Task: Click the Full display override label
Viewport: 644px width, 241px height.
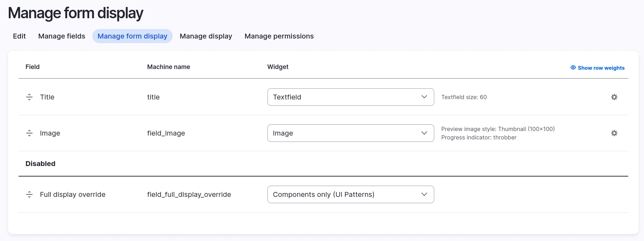Action: click(73, 194)
